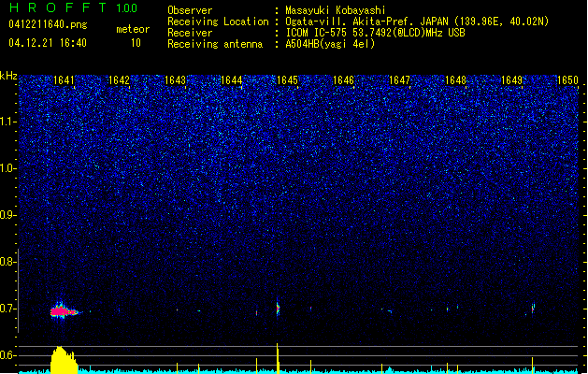Viewport: 588px width, 374px height.
Task: Click the observer name Masayuki Kobayashi
Action: coord(336,10)
